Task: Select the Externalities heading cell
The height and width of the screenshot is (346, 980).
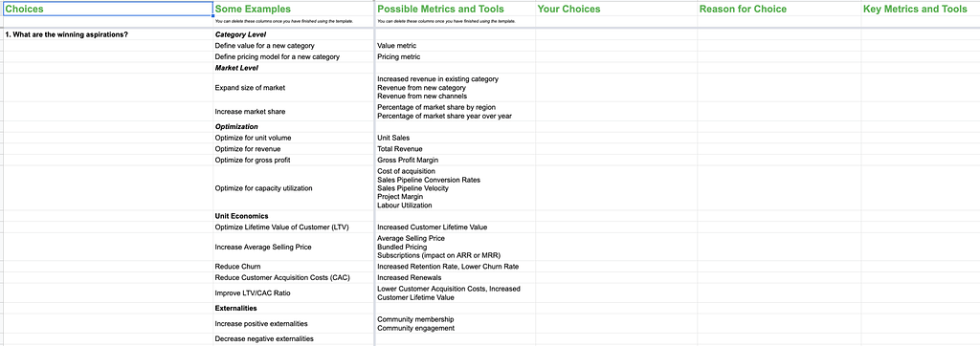Action: coord(294,308)
